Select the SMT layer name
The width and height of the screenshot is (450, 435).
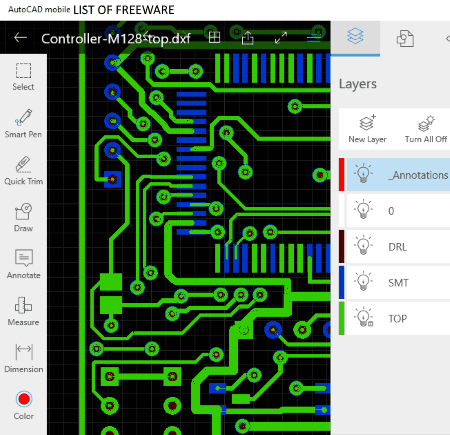398,283
